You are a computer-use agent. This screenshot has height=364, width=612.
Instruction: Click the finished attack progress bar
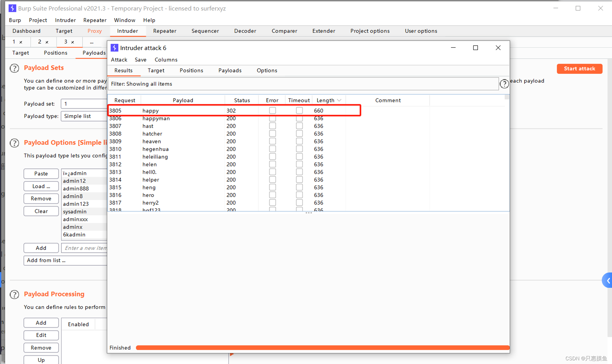coord(323,347)
